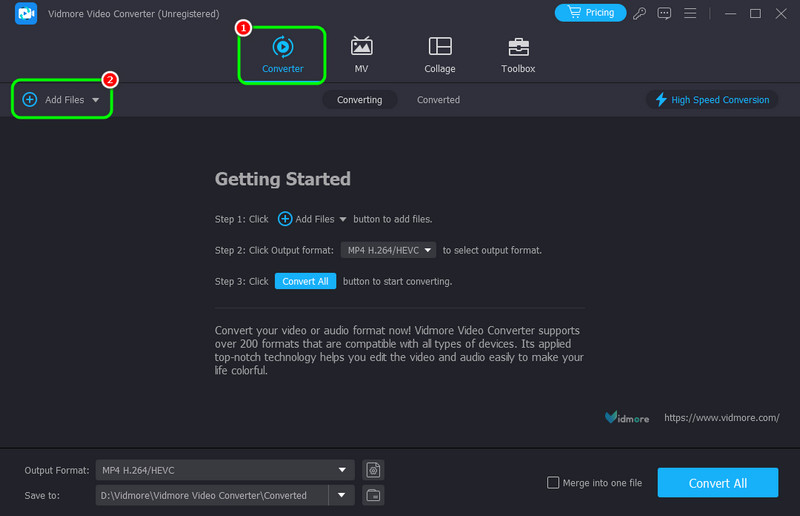Click the large Convert All button
This screenshot has width=800, height=516.
coord(717,483)
